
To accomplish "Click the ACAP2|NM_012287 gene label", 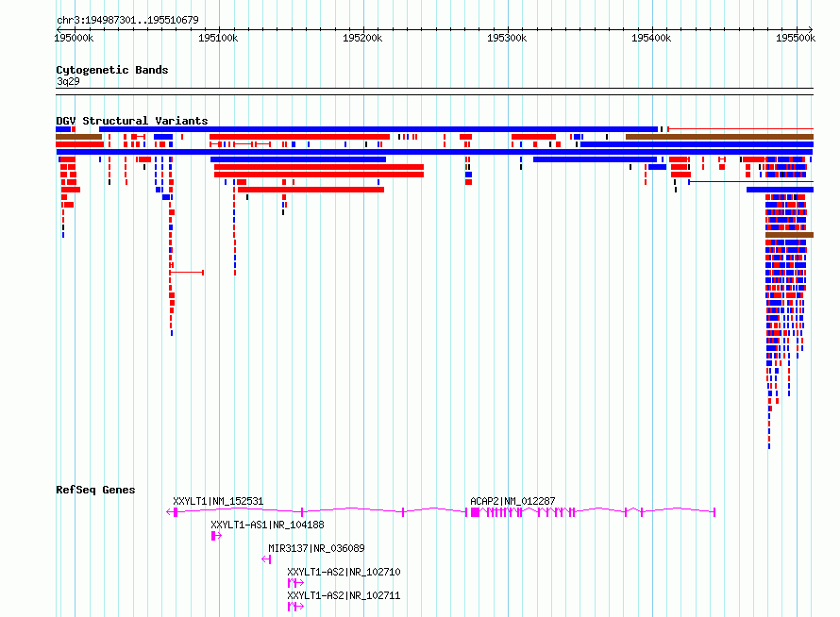I will tap(512, 501).
